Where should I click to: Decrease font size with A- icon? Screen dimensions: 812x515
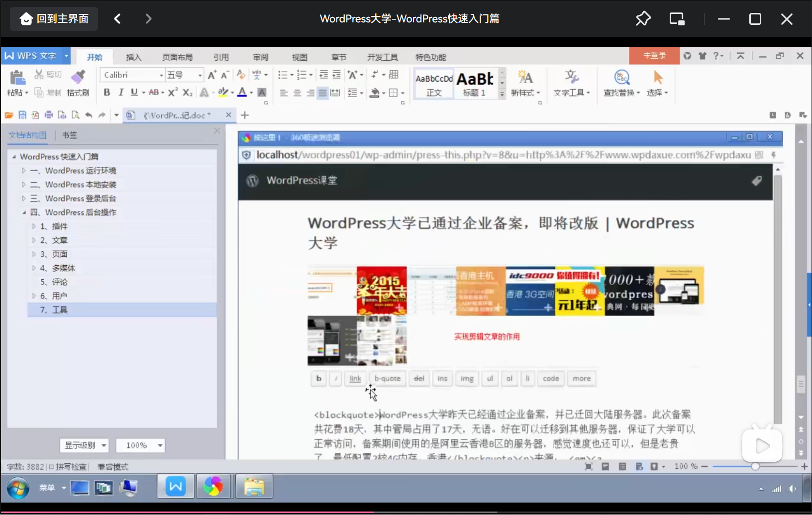click(225, 75)
